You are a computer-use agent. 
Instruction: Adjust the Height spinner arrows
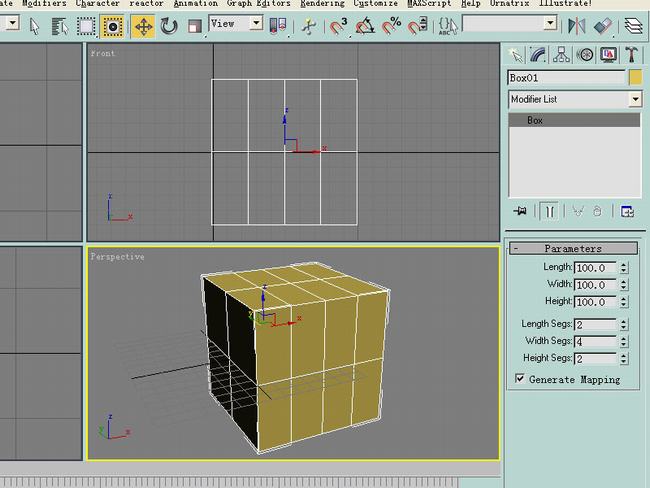pos(623,302)
